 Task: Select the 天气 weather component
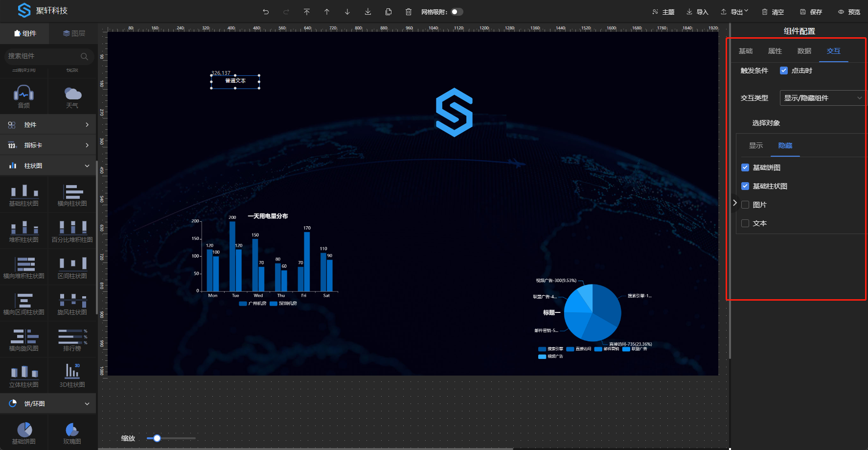pyautogui.click(x=72, y=96)
